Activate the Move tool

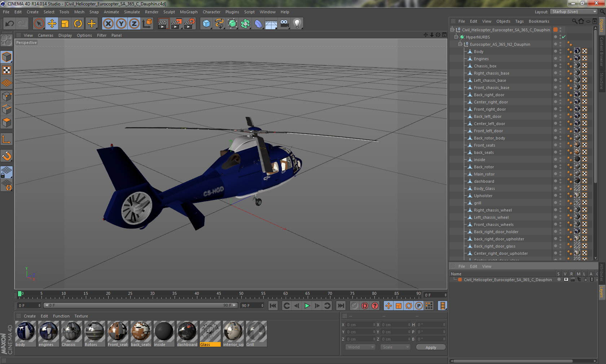pyautogui.click(x=52, y=24)
